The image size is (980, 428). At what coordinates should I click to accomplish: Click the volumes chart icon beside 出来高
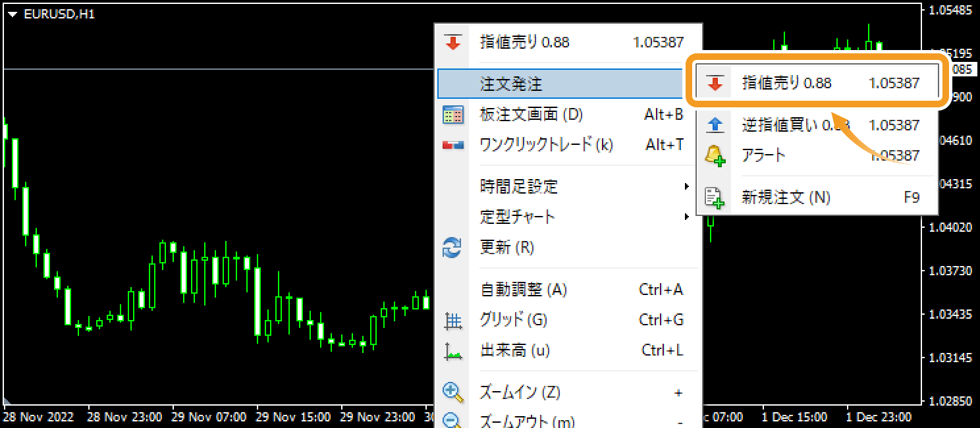pos(453,351)
